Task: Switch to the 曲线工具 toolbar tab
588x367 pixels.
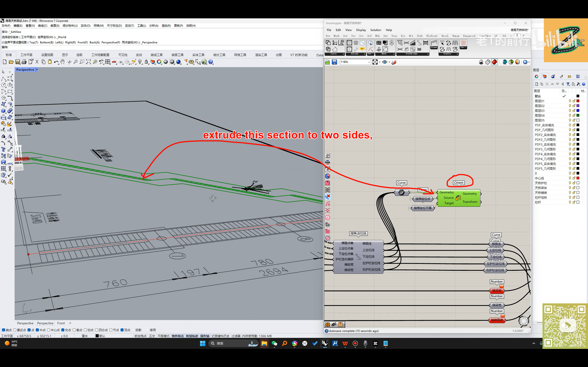Action: [x=156, y=55]
